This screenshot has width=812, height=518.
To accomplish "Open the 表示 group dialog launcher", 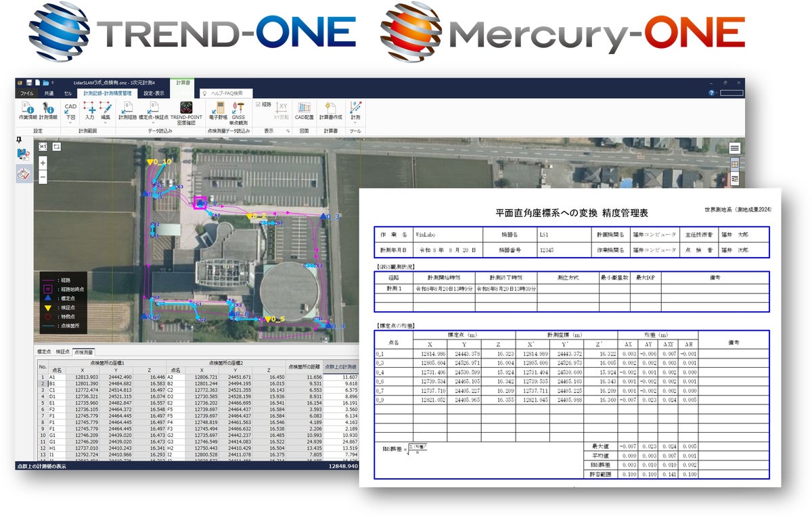I will [288, 131].
